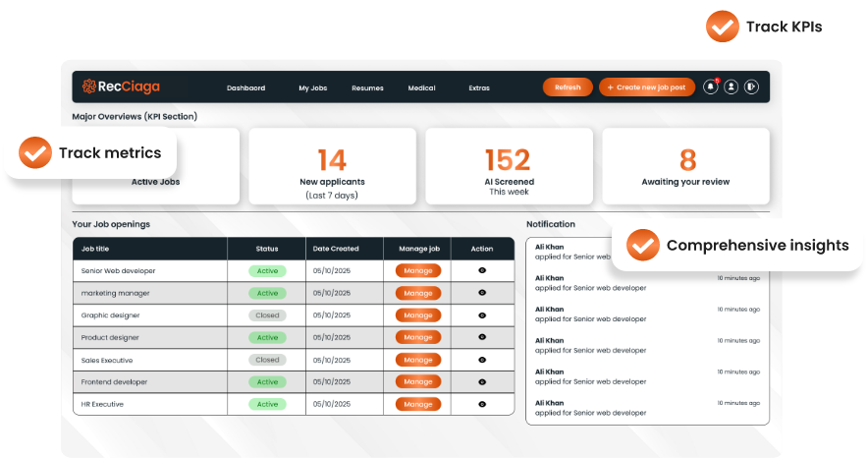Manage the marketing manager job
Image resolution: width=868 pixels, height=458 pixels.
click(418, 293)
